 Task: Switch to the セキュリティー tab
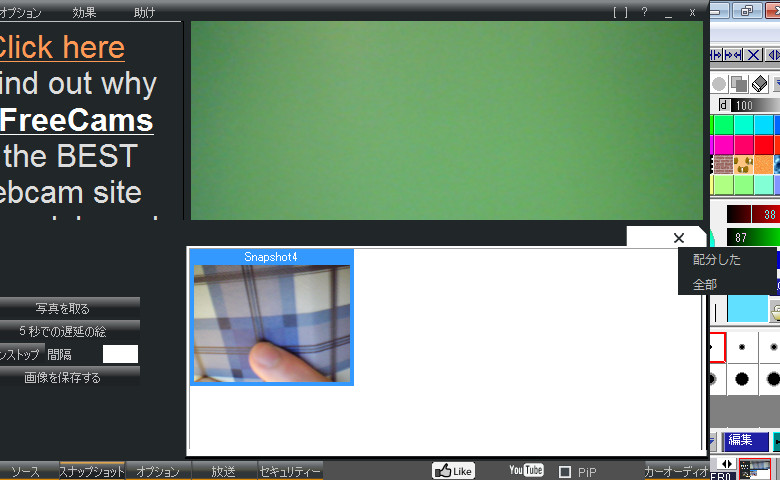(290, 471)
